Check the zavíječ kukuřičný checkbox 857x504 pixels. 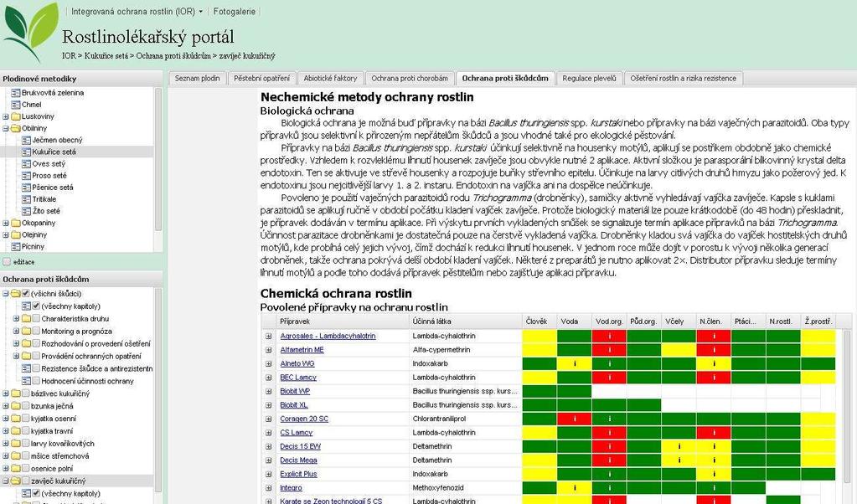coord(25,481)
